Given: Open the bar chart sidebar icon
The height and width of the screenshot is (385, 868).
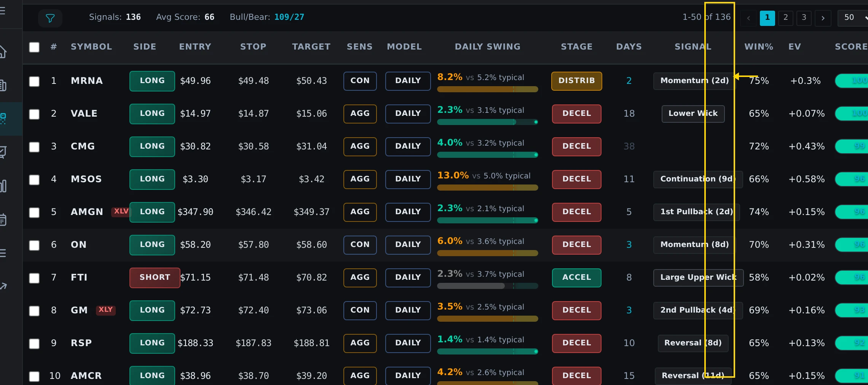Looking at the screenshot, I should tap(3, 186).
